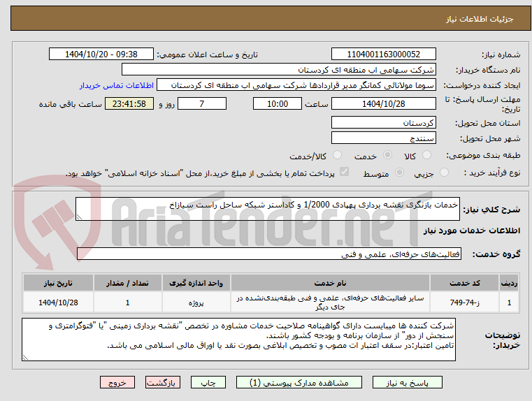Click the تعداد / مقدار column header
Viewport: 532px width, 401px height.
[127, 283]
